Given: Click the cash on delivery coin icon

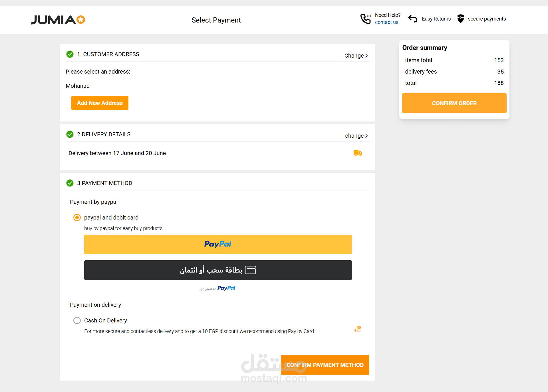Looking at the screenshot, I should (x=358, y=329).
